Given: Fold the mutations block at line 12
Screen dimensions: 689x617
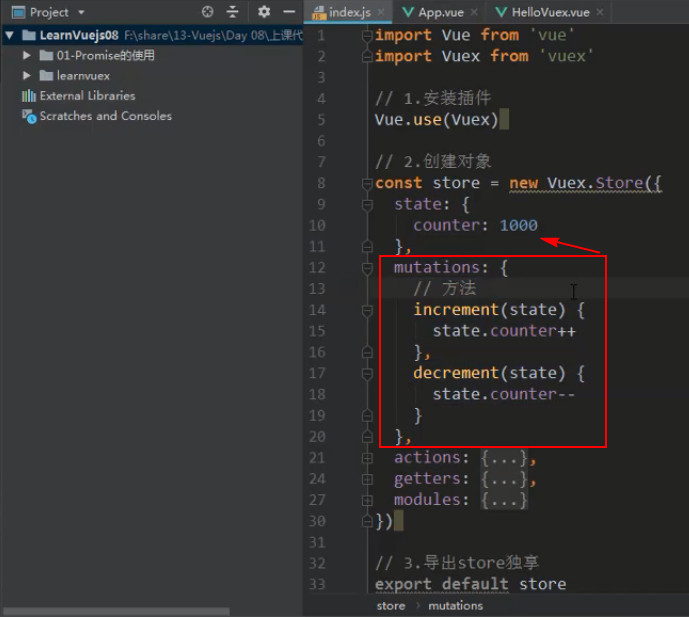Looking at the screenshot, I should coord(367,268).
